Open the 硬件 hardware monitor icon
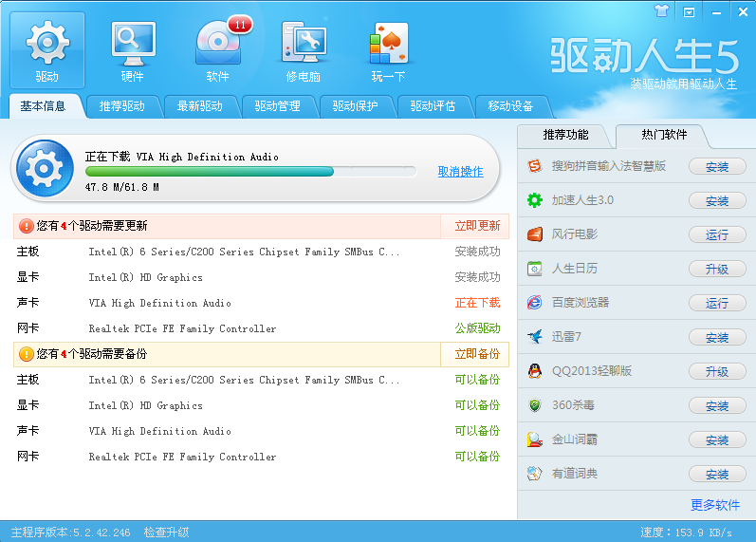756x542 pixels. point(133,50)
